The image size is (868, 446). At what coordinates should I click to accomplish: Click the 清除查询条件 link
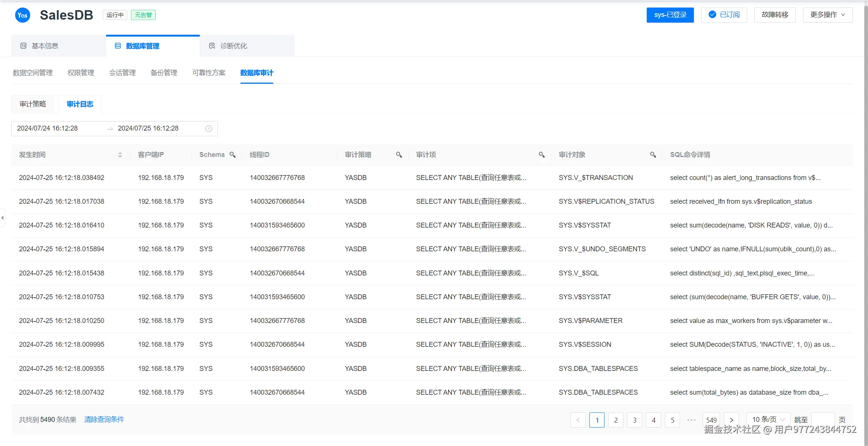(104, 420)
